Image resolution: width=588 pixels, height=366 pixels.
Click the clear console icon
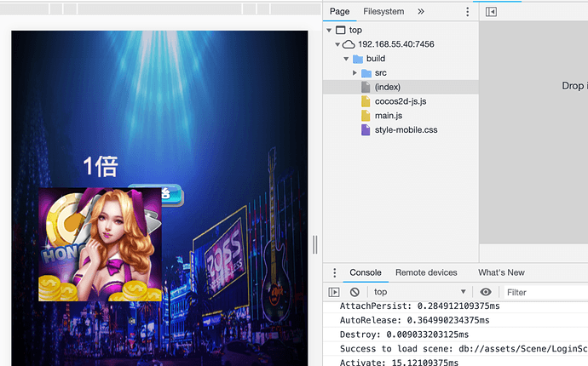(x=355, y=292)
